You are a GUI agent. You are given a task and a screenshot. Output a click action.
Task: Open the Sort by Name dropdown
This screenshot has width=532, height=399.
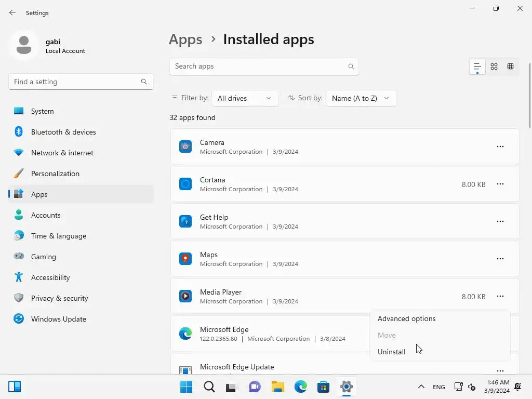click(361, 98)
